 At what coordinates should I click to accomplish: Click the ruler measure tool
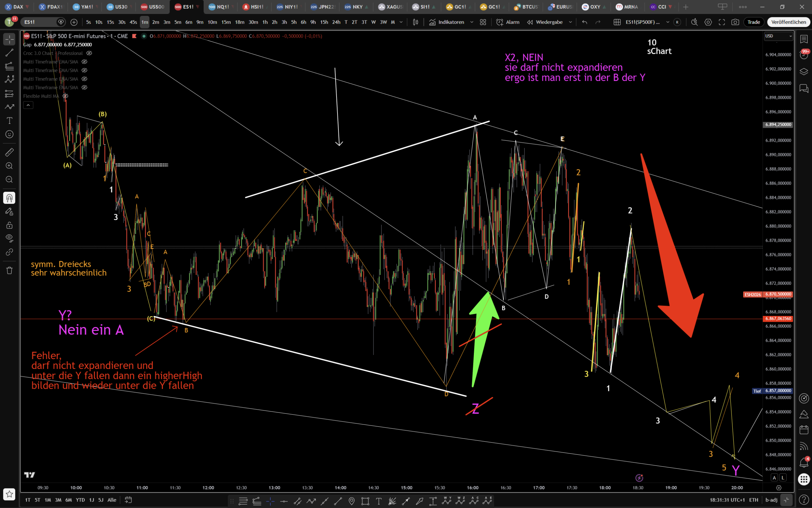click(9, 152)
